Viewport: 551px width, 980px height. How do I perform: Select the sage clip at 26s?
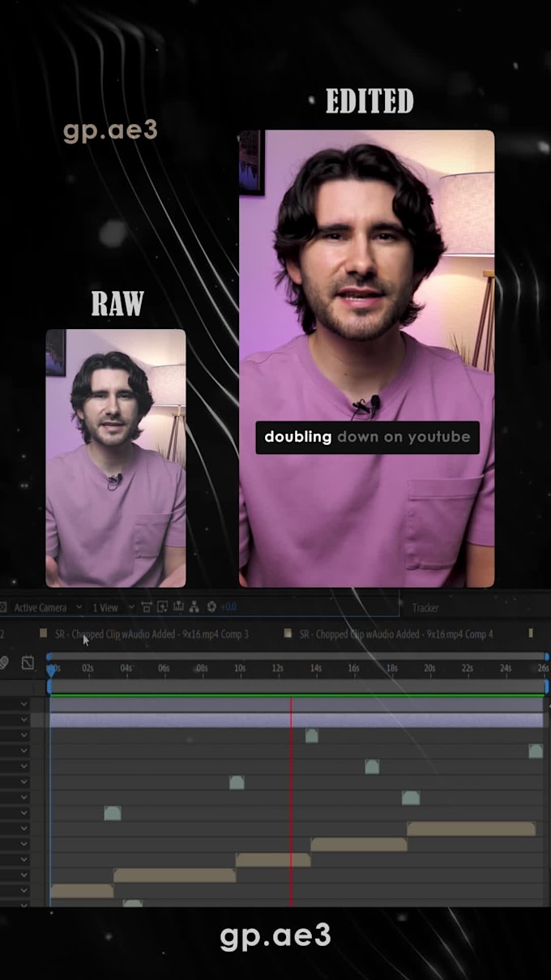[536, 751]
